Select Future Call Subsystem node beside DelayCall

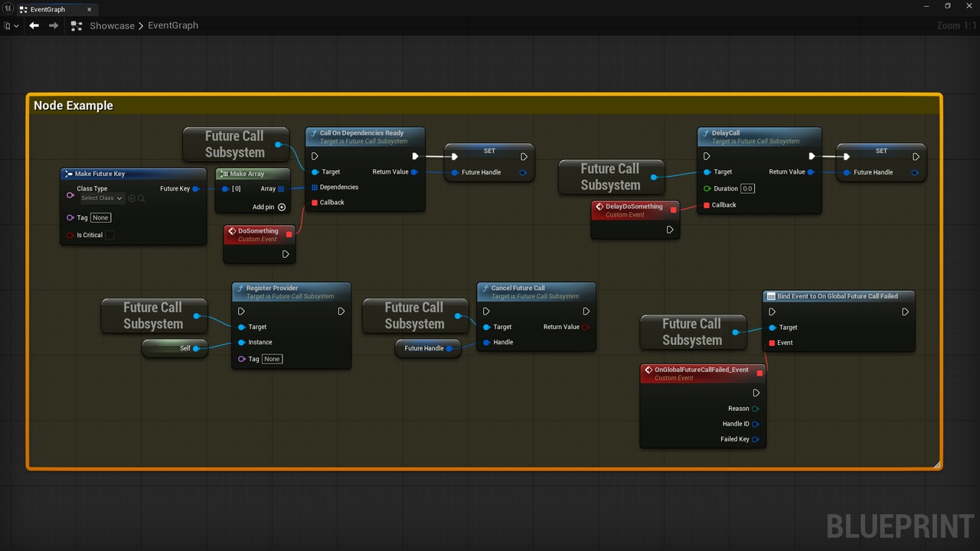(610, 177)
